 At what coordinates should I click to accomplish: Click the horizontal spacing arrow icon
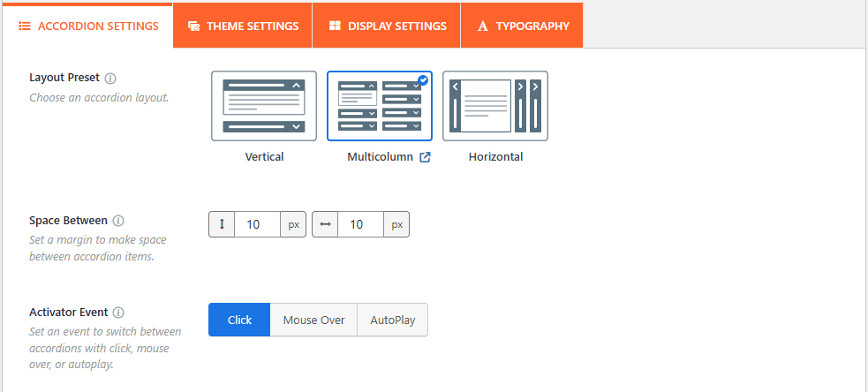325,225
